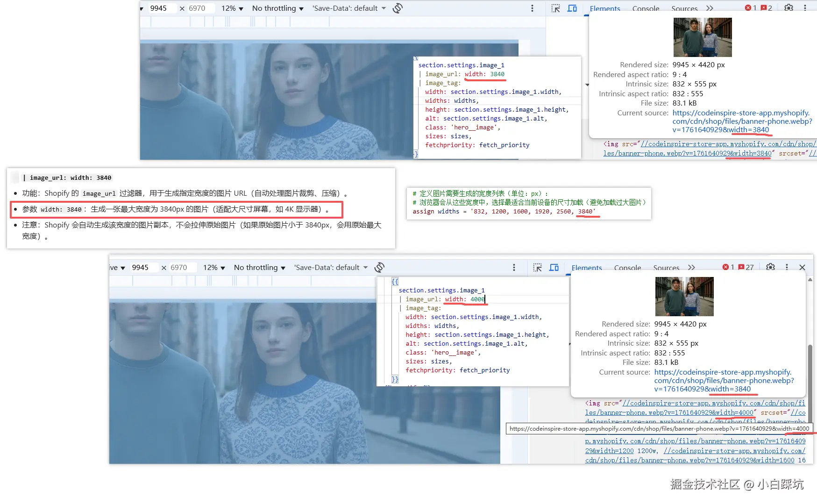Switch to Sources tab in bottom DevTools
817x504 pixels.
click(x=666, y=268)
